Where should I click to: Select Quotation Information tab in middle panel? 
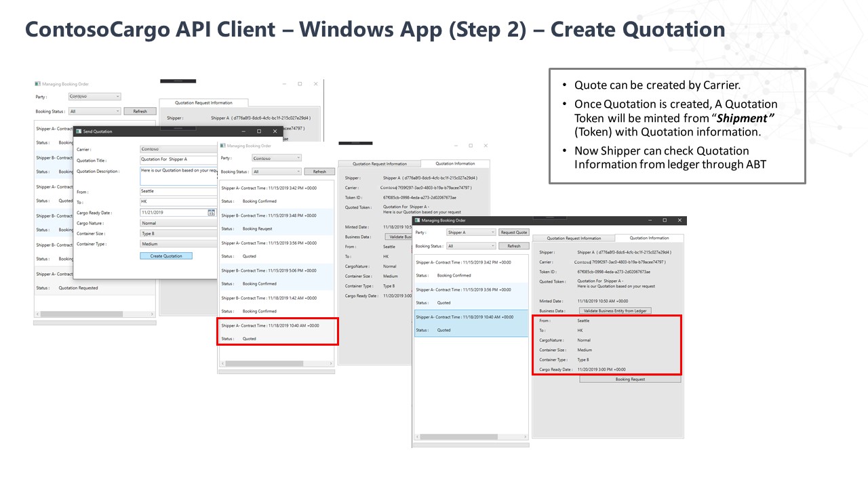click(x=455, y=163)
